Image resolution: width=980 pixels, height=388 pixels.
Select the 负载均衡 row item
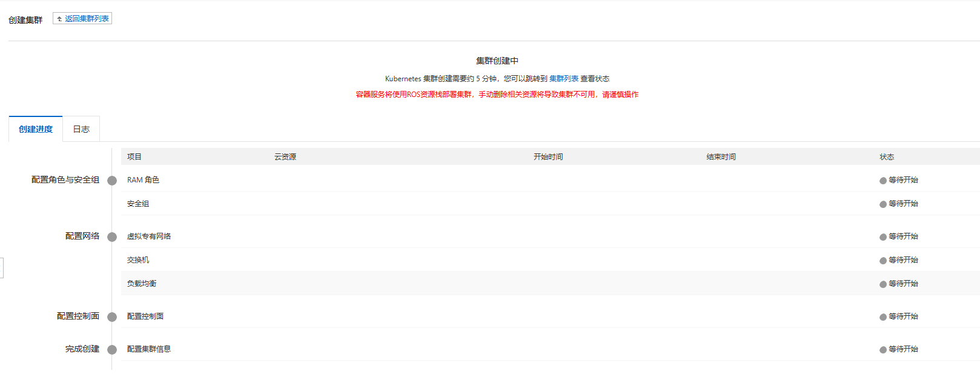142,284
